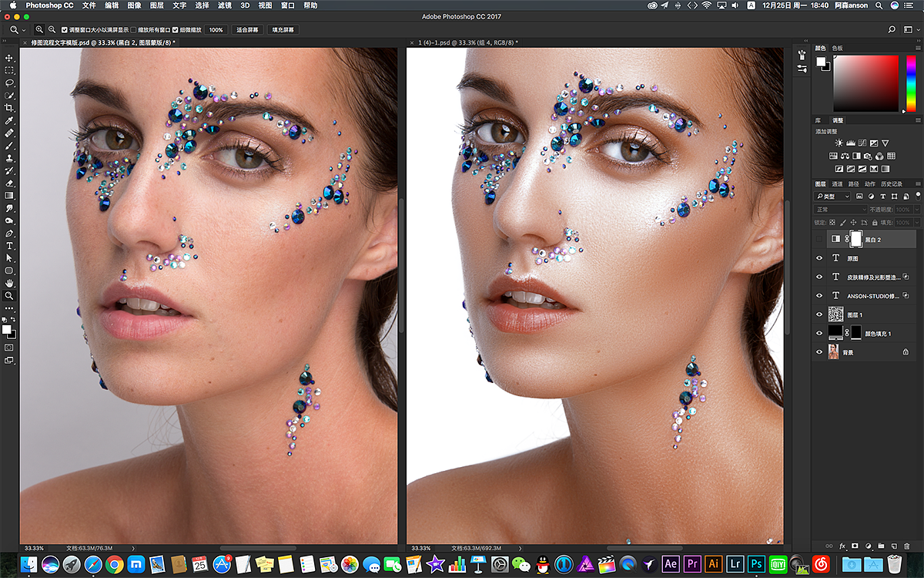Image resolution: width=924 pixels, height=578 pixels.
Task: Switch to the 色板 tab
Action: click(837, 48)
